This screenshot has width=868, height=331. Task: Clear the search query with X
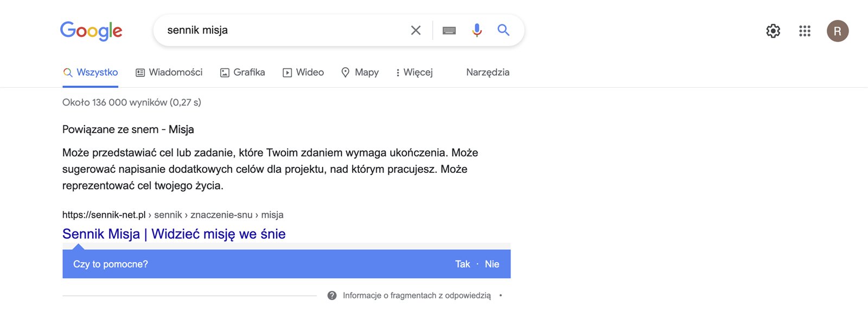click(x=416, y=30)
